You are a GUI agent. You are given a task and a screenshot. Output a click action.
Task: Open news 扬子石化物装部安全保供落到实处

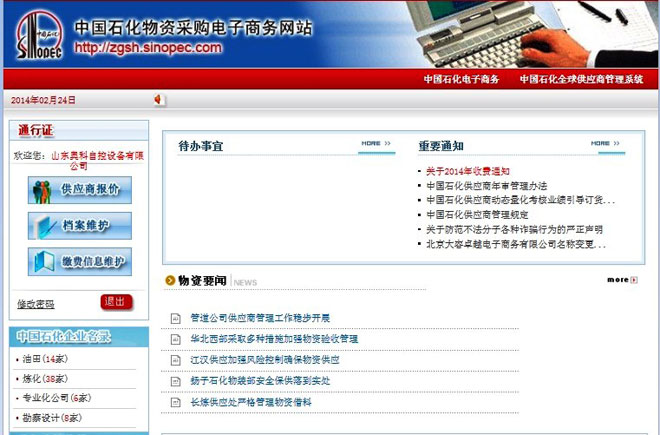tap(260, 381)
